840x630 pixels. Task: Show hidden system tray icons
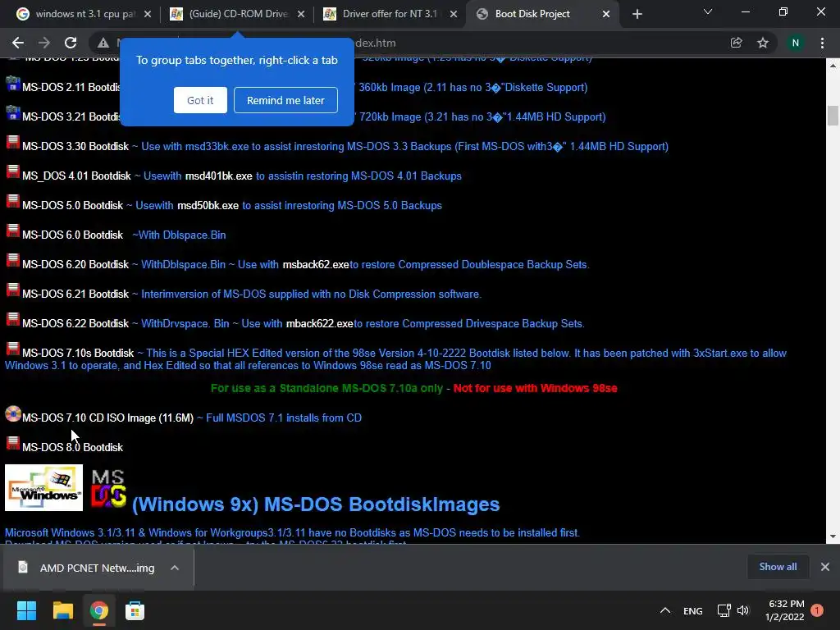664,610
